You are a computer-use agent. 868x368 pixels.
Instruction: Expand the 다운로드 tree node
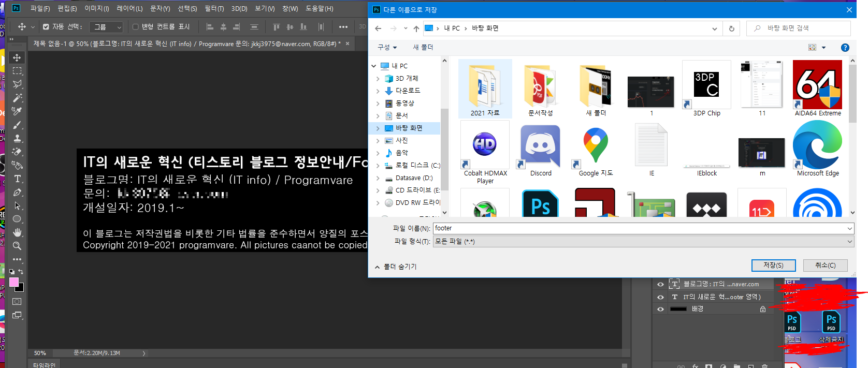pos(378,91)
